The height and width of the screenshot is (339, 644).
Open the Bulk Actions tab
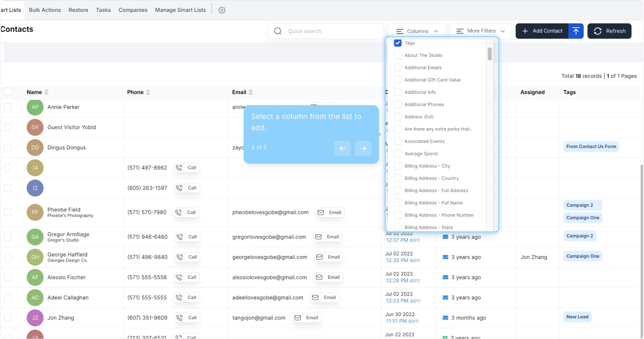coord(45,10)
